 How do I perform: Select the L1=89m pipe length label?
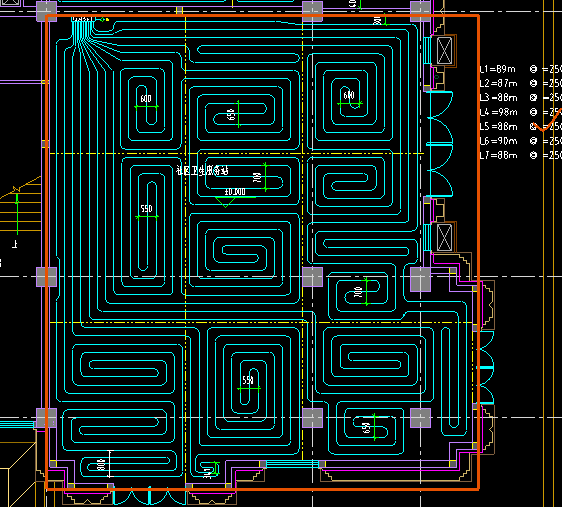point(497,69)
